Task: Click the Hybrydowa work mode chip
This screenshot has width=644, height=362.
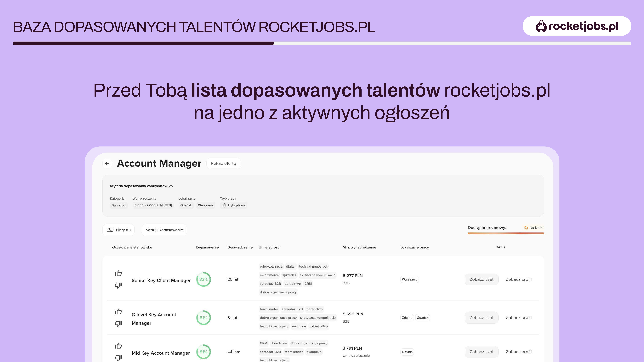Action: [234, 205]
